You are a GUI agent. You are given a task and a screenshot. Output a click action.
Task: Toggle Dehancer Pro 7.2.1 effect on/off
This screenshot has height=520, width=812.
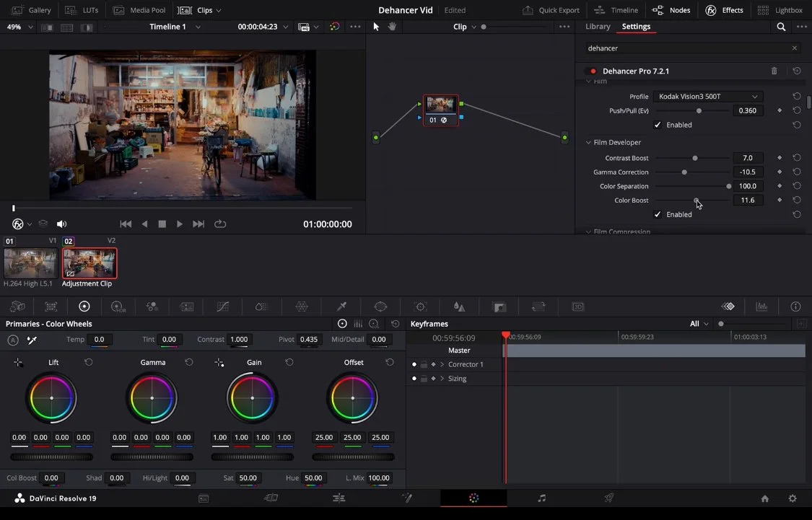[x=593, y=71]
